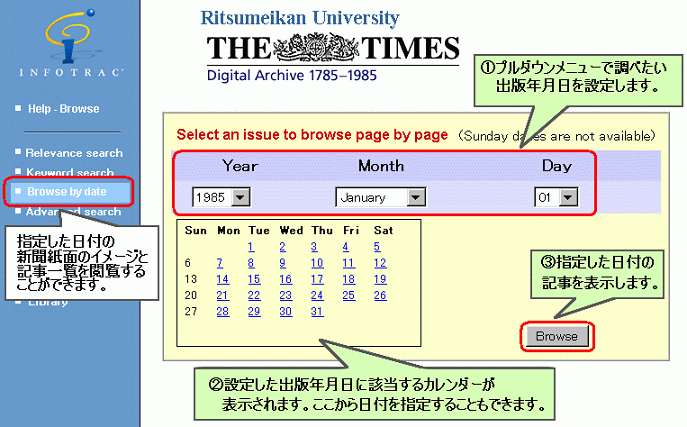The image size is (687, 427).
Task: Select calendar date 16
Action: tap(286, 279)
